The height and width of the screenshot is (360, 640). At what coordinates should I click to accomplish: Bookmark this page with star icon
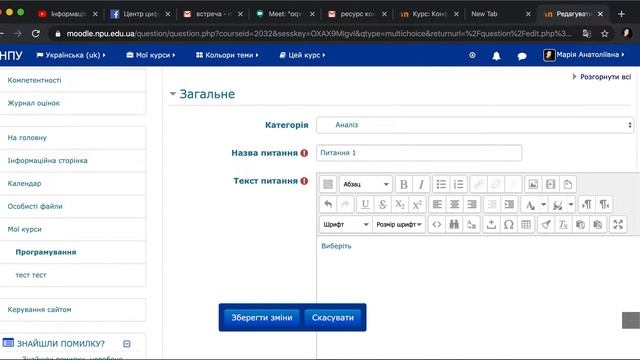pyautogui.click(x=604, y=33)
